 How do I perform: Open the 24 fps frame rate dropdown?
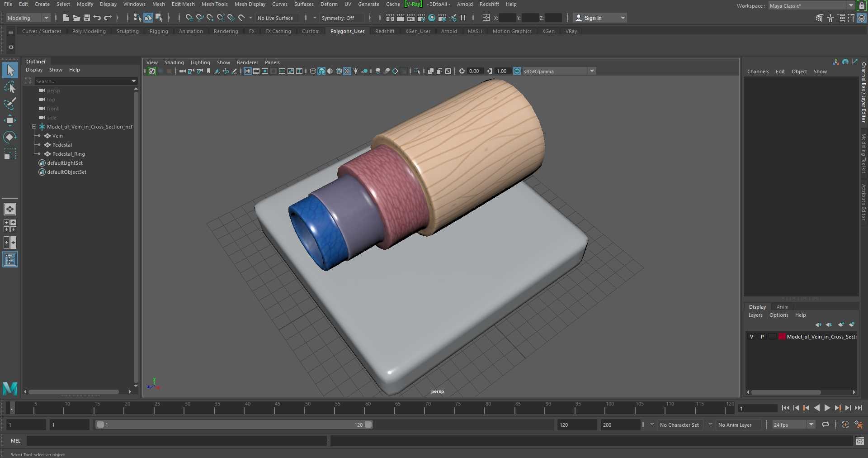click(x=794, y=425)
